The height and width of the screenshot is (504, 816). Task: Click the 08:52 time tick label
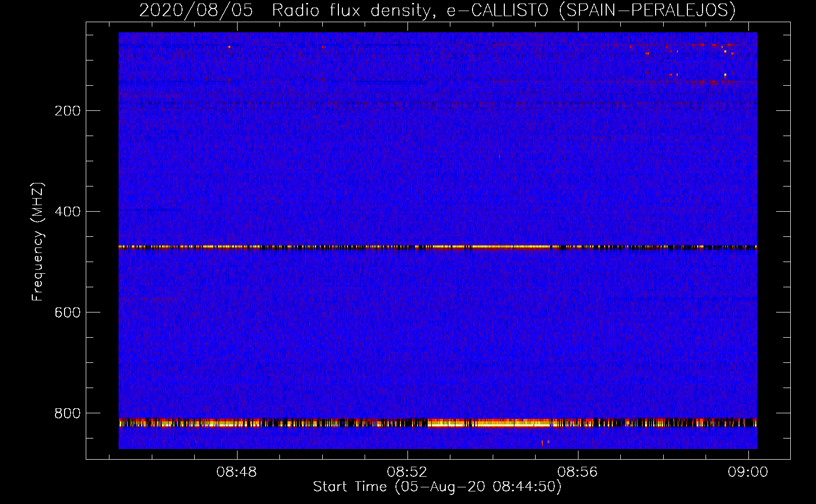(407, 472)
